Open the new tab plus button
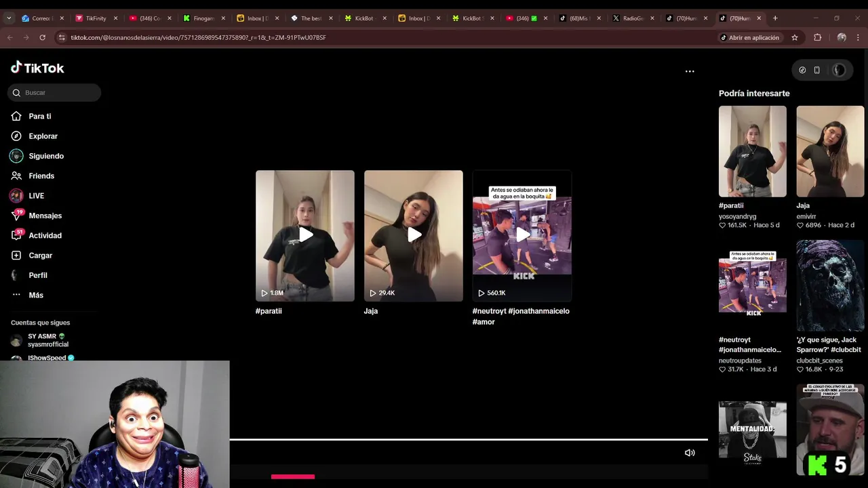 pos(775,18)
